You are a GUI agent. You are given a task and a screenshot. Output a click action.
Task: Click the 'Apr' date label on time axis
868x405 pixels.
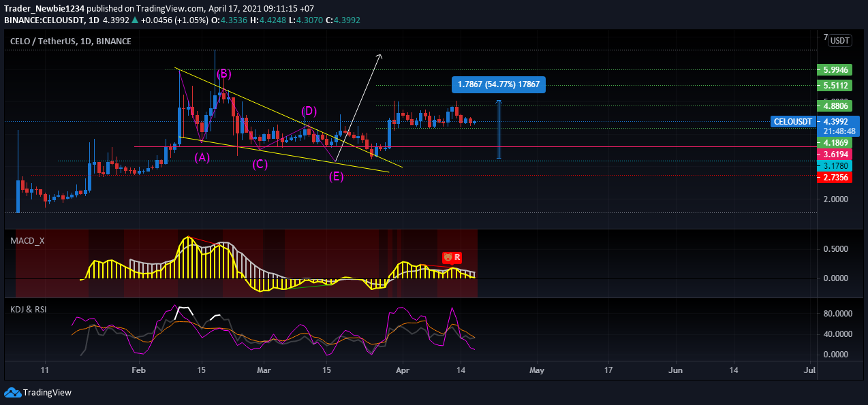pyautogui.click(x=403, y=370)
